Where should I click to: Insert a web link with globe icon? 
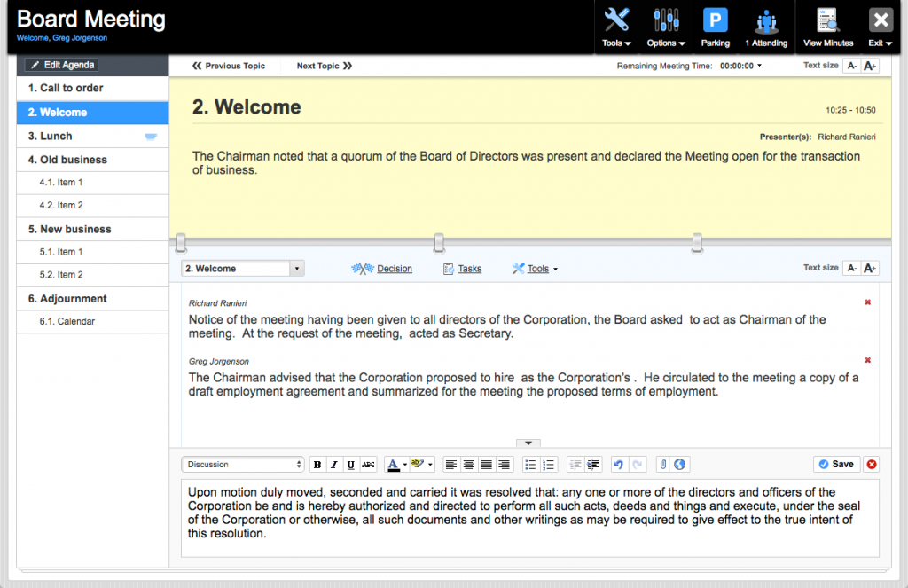click(x=680, y=465)
